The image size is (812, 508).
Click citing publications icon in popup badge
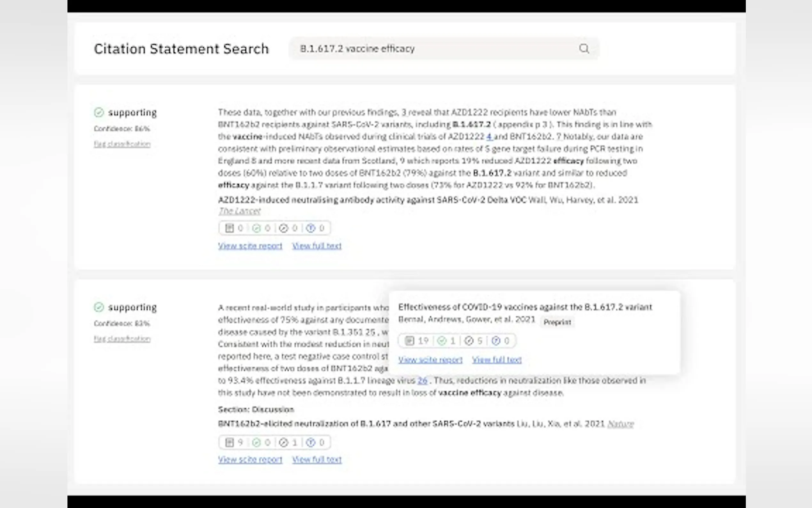click(x=409, y=341)
